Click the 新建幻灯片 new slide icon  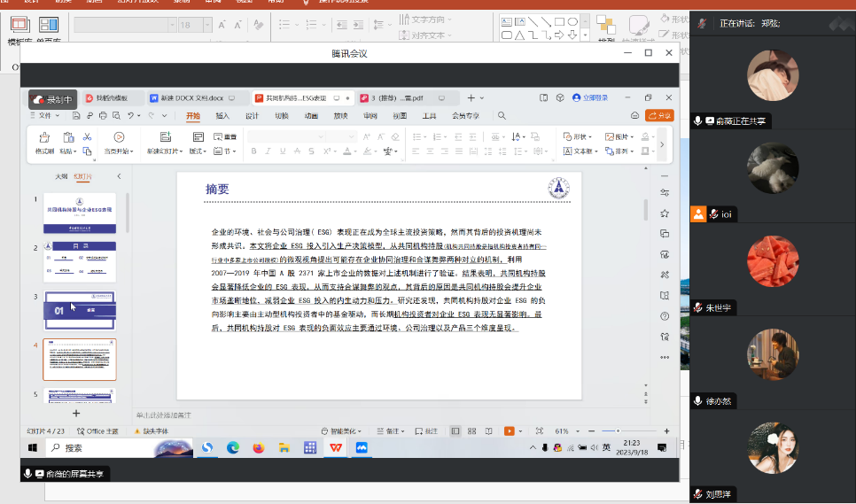click(165, 137)
